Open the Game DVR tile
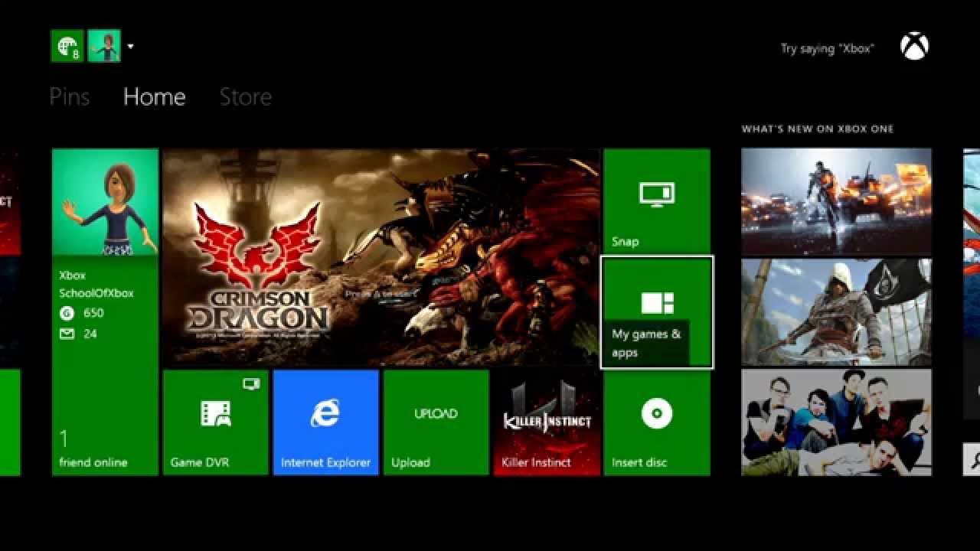The image size is (980, 551). coord(215,422)
